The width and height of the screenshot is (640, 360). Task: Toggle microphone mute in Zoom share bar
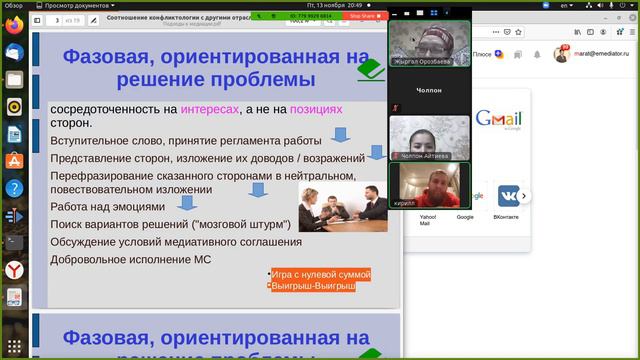coord(259,16)
